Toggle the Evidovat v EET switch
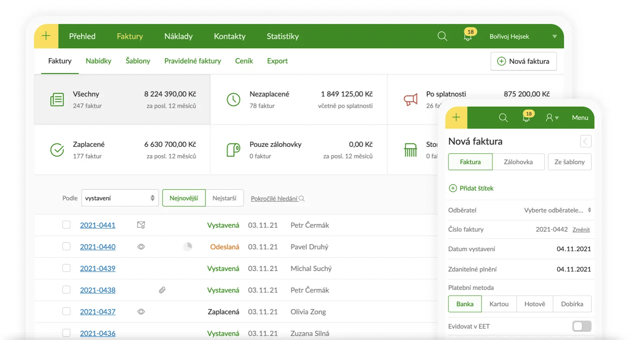This screenshot has width=644, height=361. pyautogui.click(x=582, y=326)
